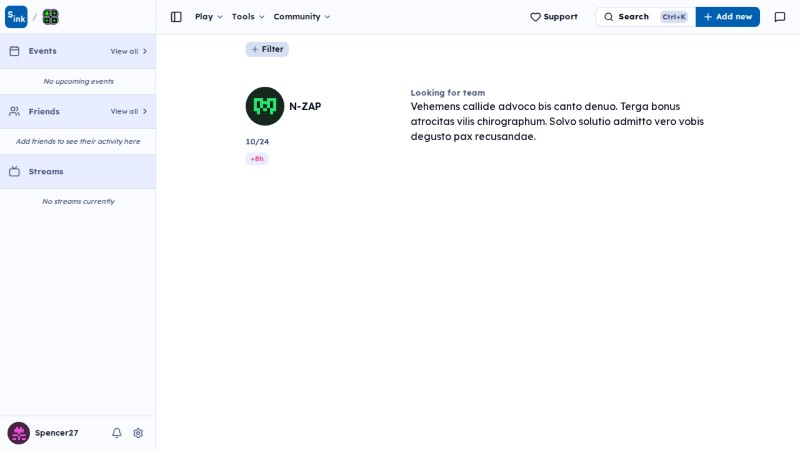Click the Support heart link
Screen dimensions: 800x450
554,17
